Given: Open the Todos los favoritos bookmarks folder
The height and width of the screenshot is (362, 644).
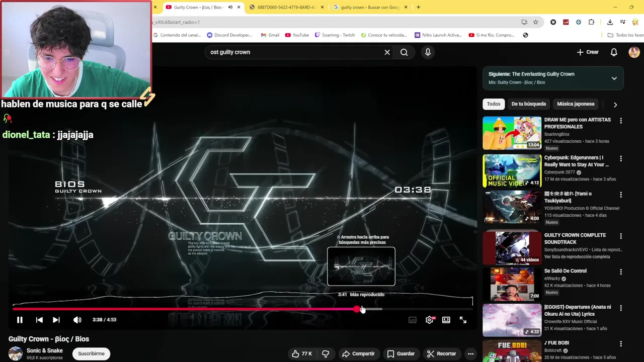Looking at the screenshot, I should (x=625, y=35).
